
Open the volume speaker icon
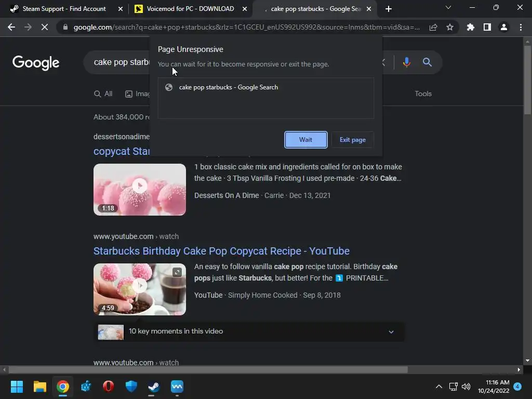pyautogui.click(x=466, y=387)
